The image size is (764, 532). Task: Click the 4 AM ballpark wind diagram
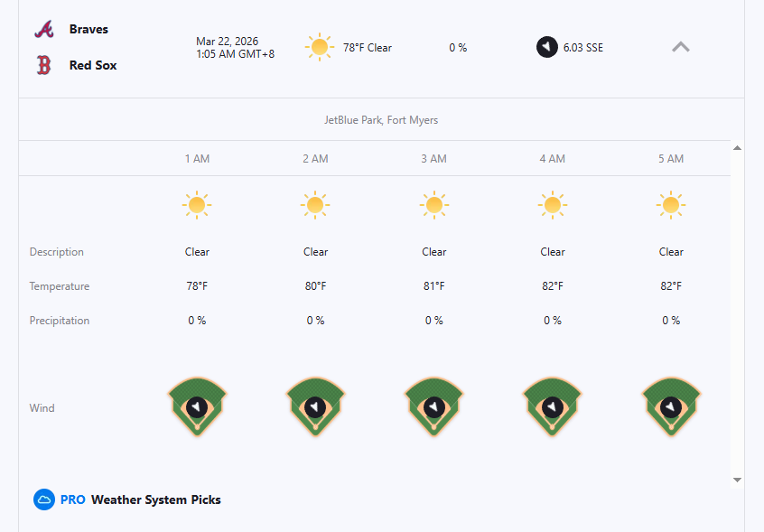553,406
